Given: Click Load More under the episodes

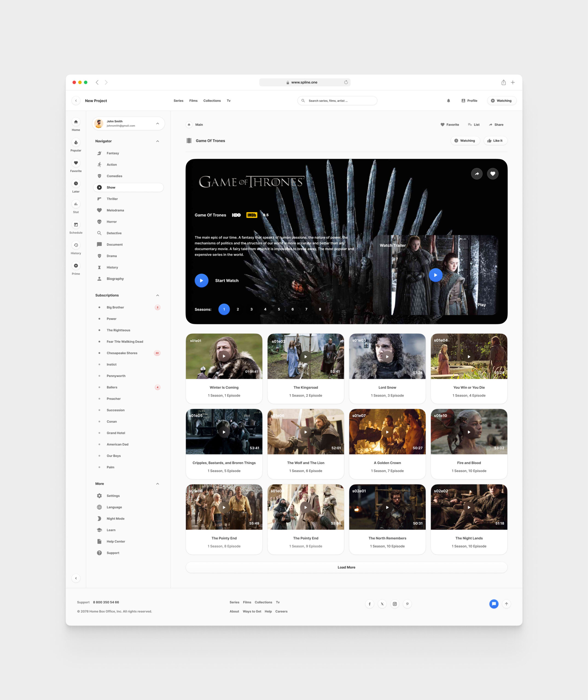Looking at the screenshot, I should [346, 567].
